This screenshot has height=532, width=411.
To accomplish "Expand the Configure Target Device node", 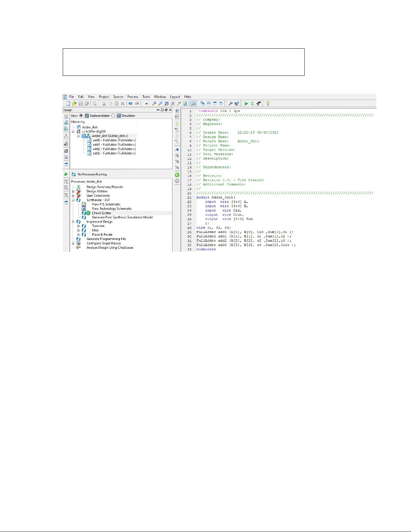I will pyautogui.click(x=73, y=243).
